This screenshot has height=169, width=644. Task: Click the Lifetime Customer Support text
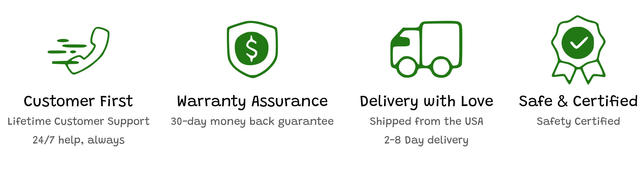tap(78, 121)
